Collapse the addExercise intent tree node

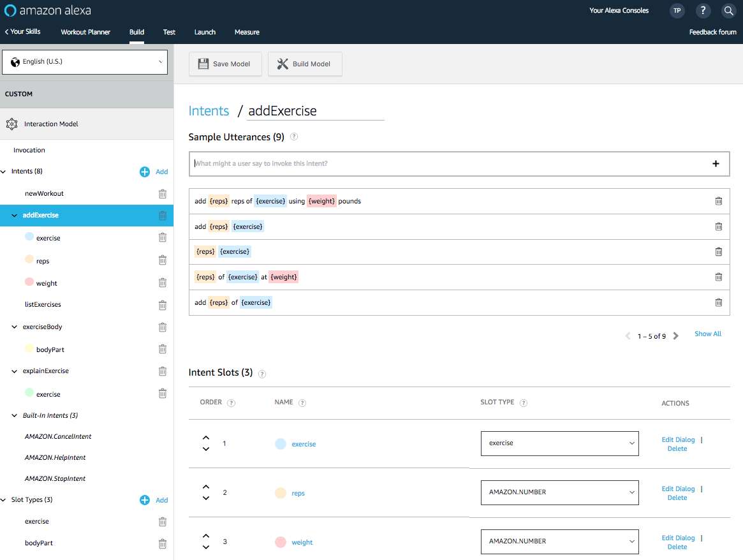(x=15, y=216)
